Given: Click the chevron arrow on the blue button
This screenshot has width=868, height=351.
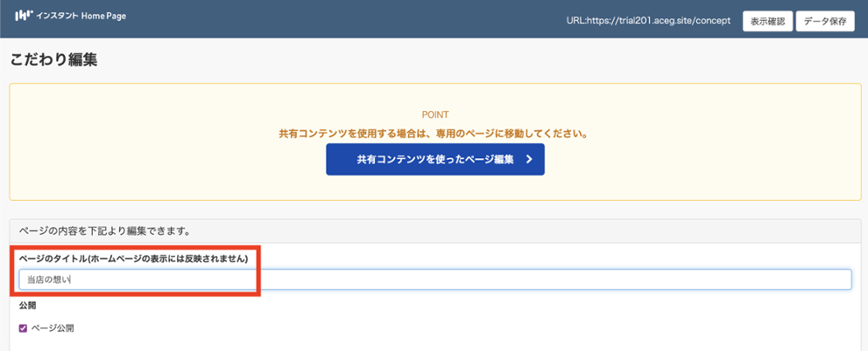Looking at the screenshot, I should click(x=529, y=160).
